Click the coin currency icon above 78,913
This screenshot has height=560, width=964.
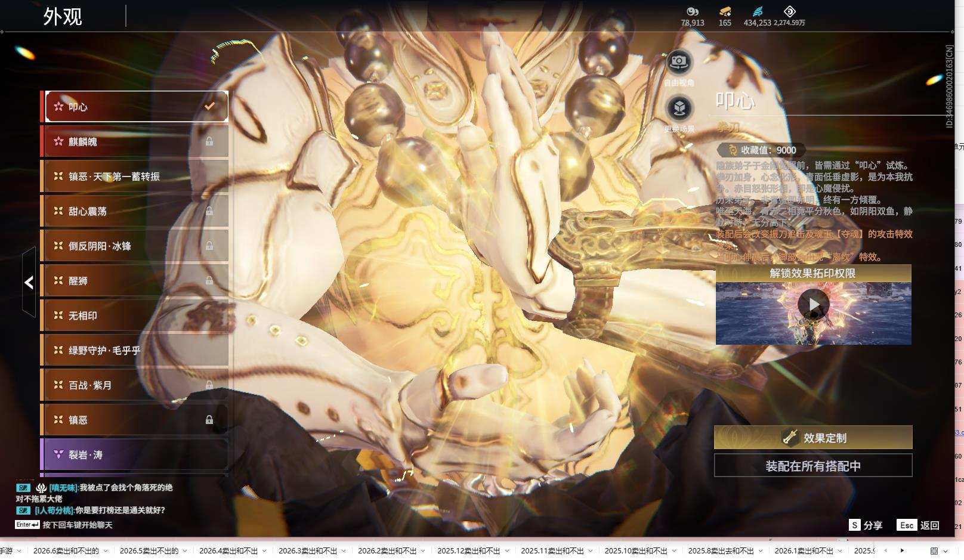693,11
